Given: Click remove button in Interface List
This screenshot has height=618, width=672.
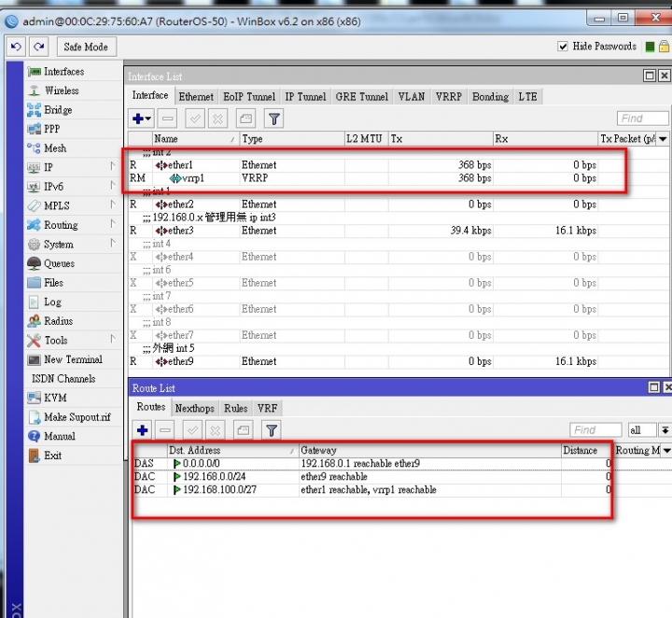Looking at the screenshot, I should [x=168, y=119].
